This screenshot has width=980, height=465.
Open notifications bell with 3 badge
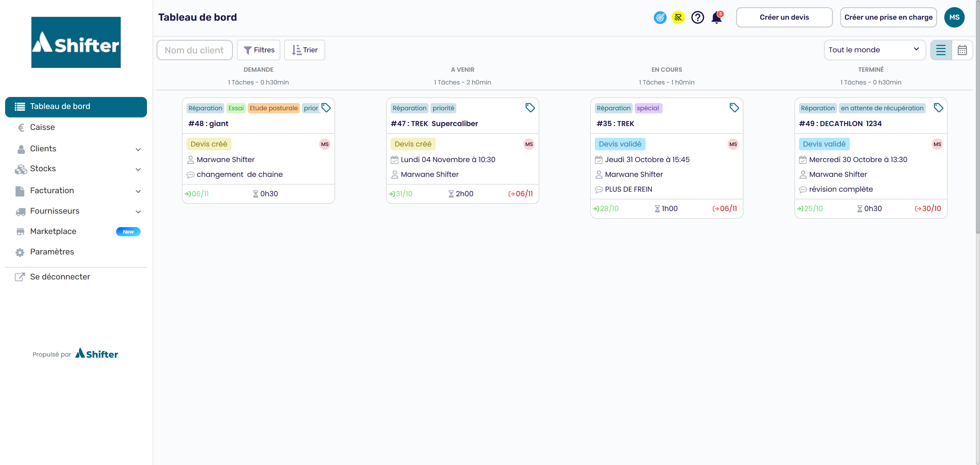(x=716, y=18)
